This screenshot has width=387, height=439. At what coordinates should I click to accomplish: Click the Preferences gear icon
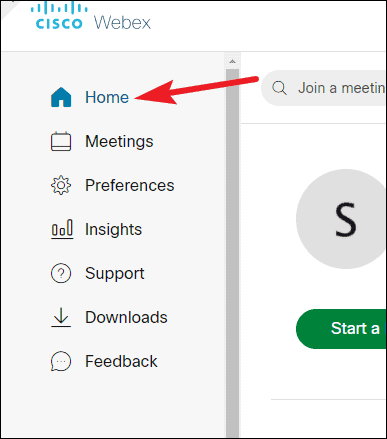[61, 185]
